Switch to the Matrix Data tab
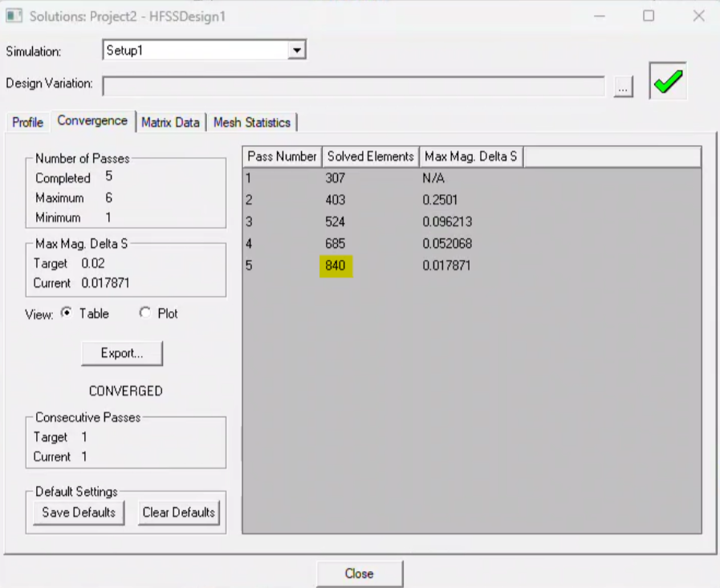 170,123
